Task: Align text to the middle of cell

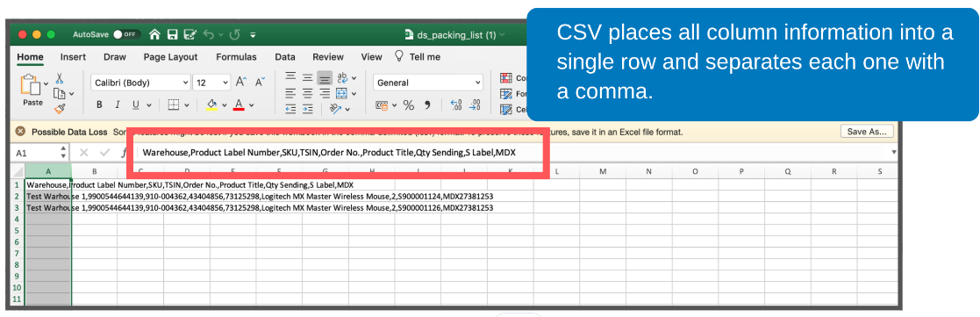Action: point(307,77)
